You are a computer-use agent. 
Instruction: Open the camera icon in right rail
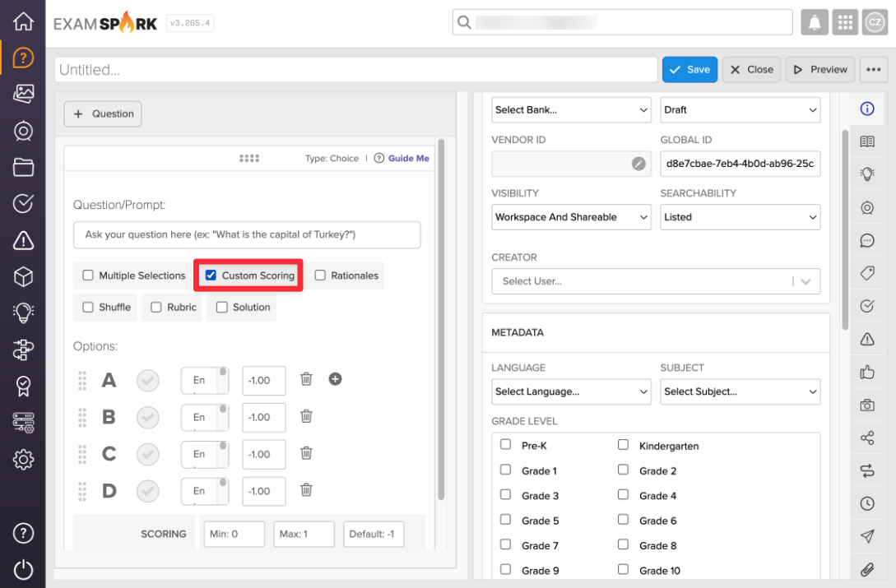point(867,405)
